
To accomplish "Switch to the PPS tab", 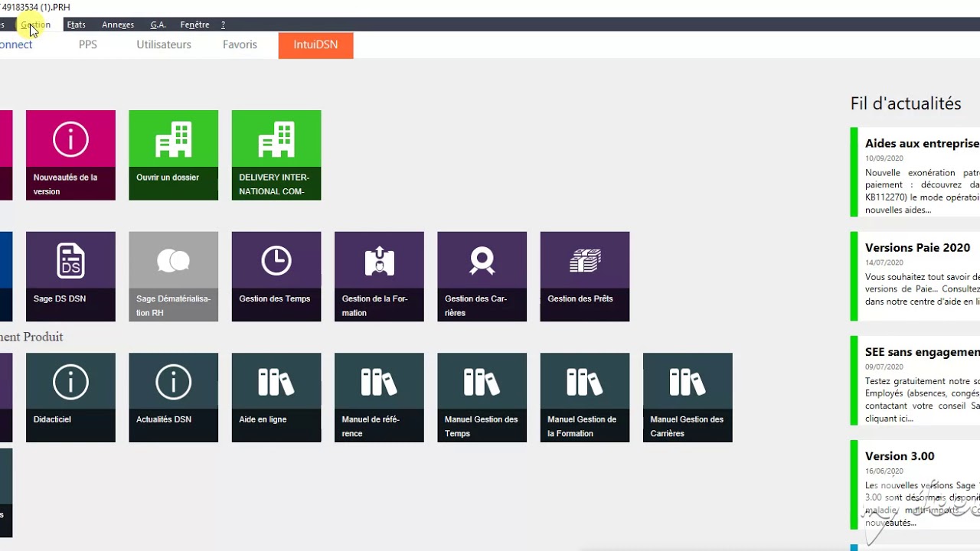I will click(88, 44).
